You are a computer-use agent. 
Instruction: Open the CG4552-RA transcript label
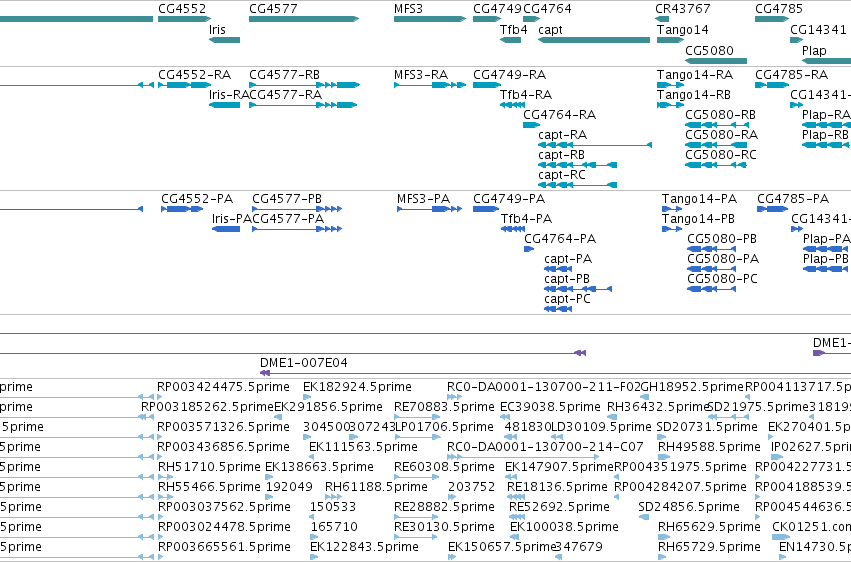pos(194,74)
